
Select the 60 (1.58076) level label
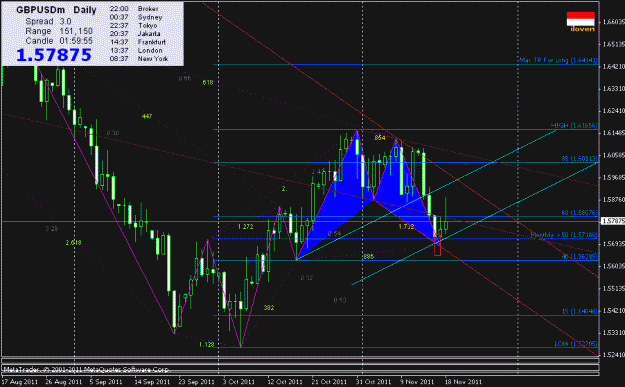[580, 213]
